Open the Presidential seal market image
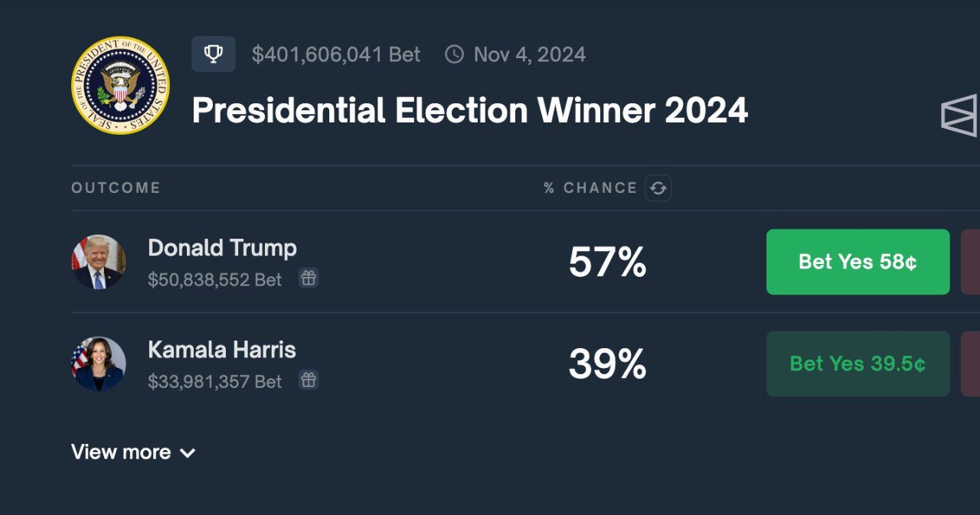 coord(120,85)
